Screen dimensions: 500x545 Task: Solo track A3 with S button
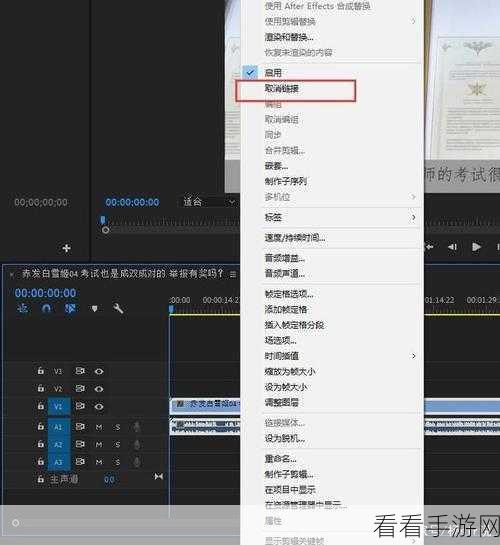point(117,462)
